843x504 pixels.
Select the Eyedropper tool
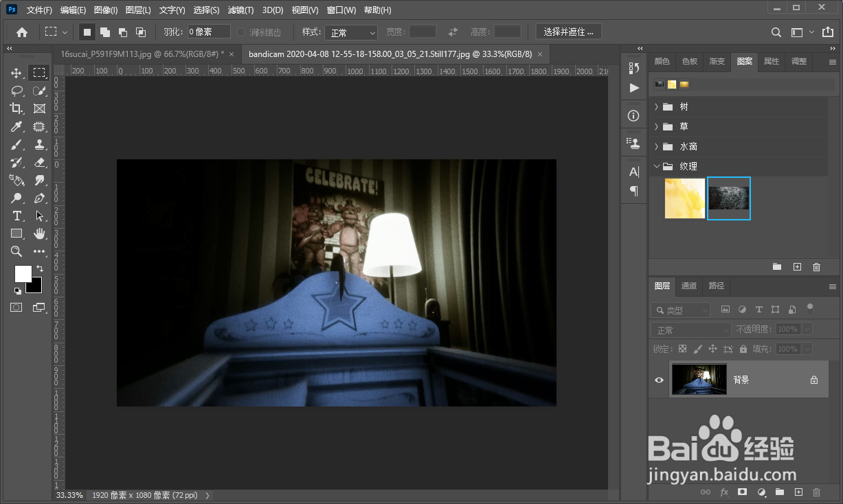point(17,126)
